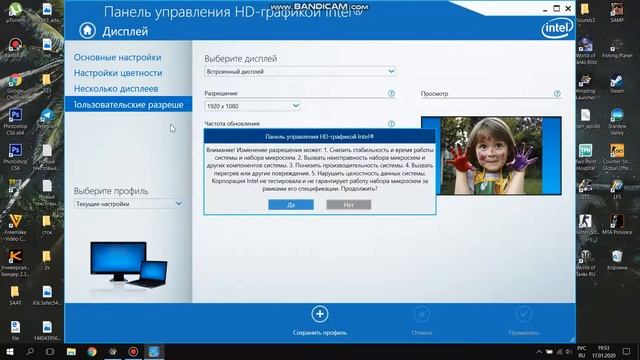Click the Применить checkmark icon

click(524, 314)
